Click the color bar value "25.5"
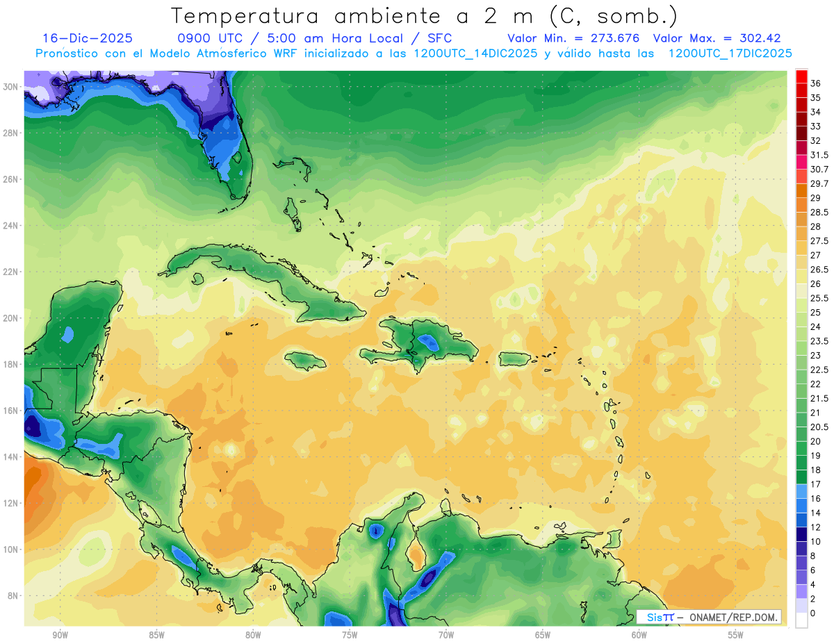The width and height of the screenshot is (834, 644). click(x=819, y=298)
